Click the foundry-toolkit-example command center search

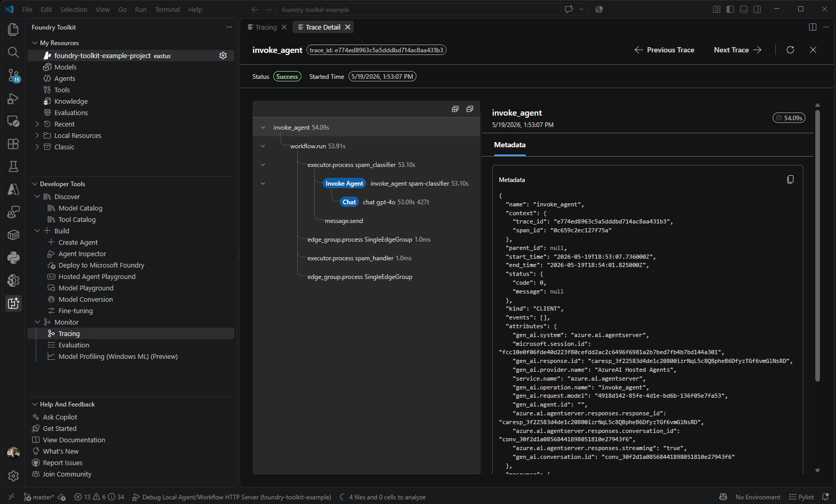[x=419, y=9]
